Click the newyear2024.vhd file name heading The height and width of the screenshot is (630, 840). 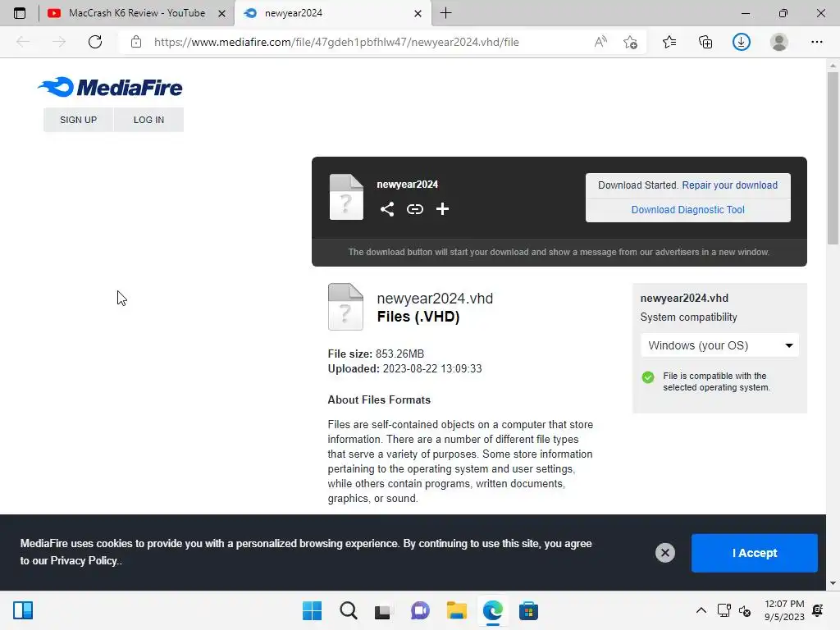click(435, 298)
